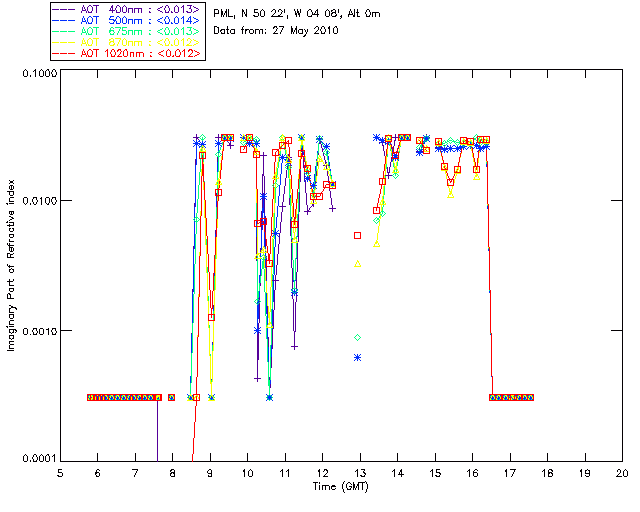The image size is (640, 512).
Task: Click the AOT 675nm legend entry
Action: coord(127,31)
